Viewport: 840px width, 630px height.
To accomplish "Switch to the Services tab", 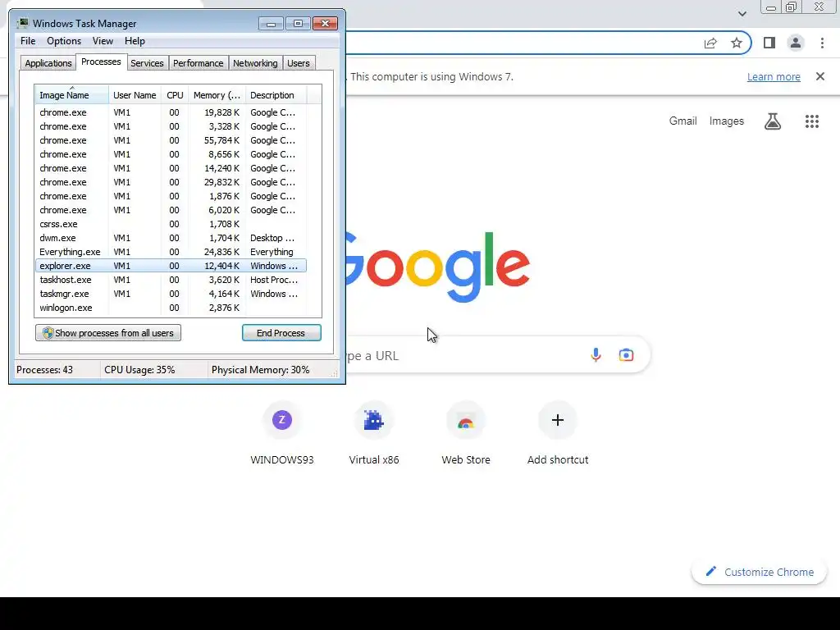I will coord(147,63).
